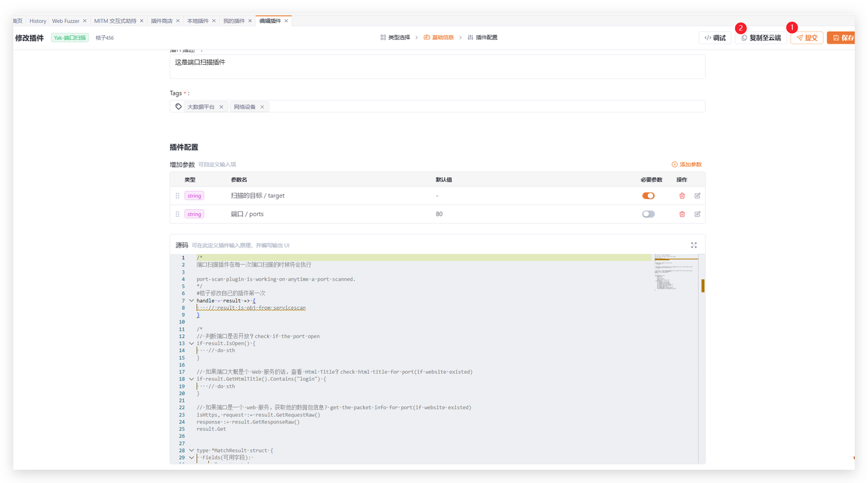Image resolution: width=868 pixels, height=483 pixels.
Task: Click the plugin description text field
Action: tap(436, 66)
